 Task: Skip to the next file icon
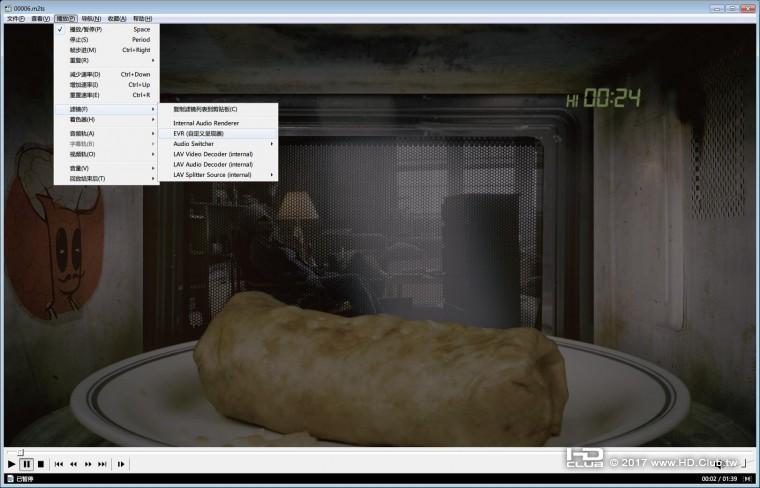(102, 464)
